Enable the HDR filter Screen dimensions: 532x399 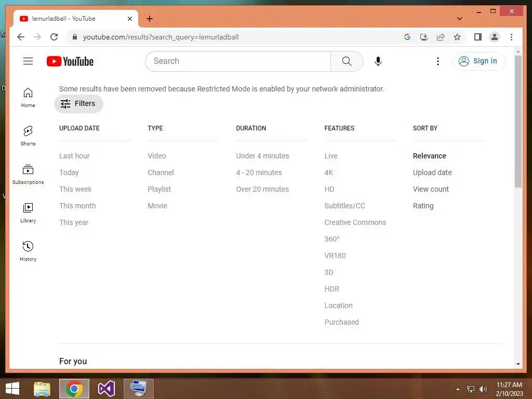coord(331,289)
